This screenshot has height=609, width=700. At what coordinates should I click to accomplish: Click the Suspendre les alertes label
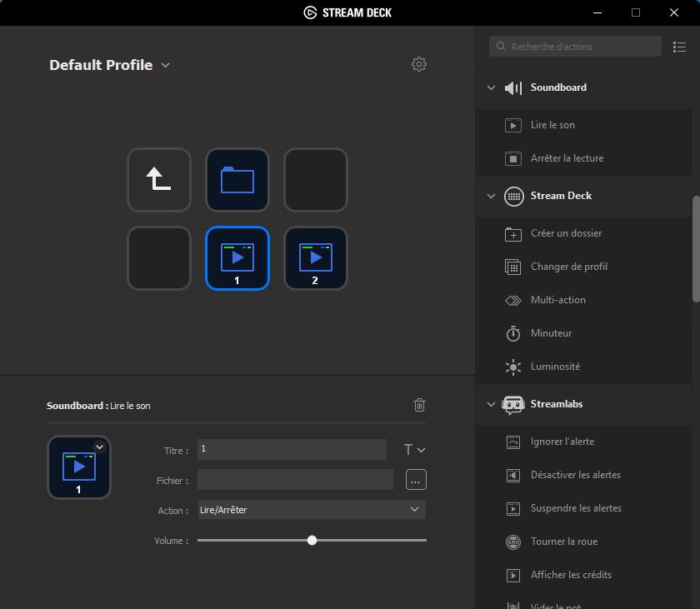coord(576,508)
